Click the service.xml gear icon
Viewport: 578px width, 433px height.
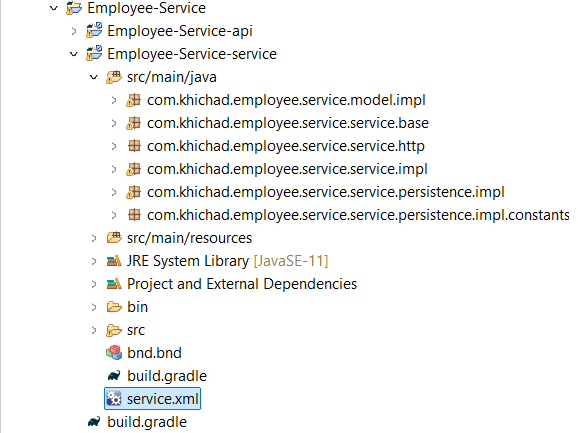pos(114,399)
